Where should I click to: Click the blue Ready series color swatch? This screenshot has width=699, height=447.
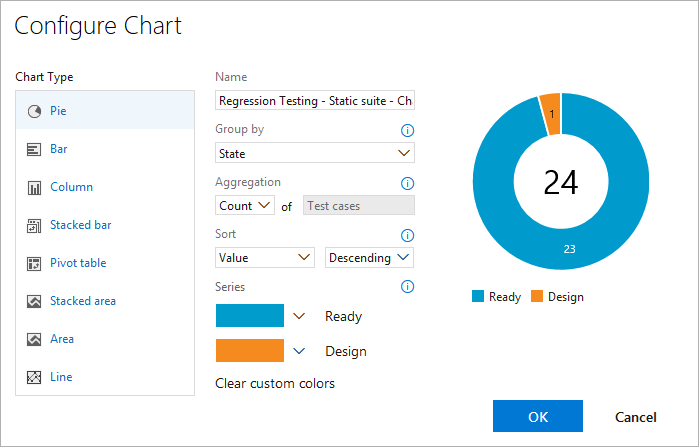[x=250, y=316]
